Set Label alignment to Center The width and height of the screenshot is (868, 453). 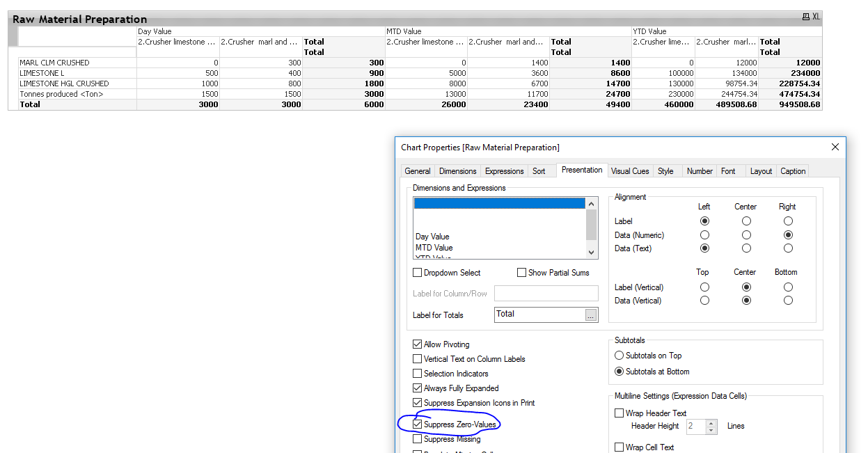[746, 221]
